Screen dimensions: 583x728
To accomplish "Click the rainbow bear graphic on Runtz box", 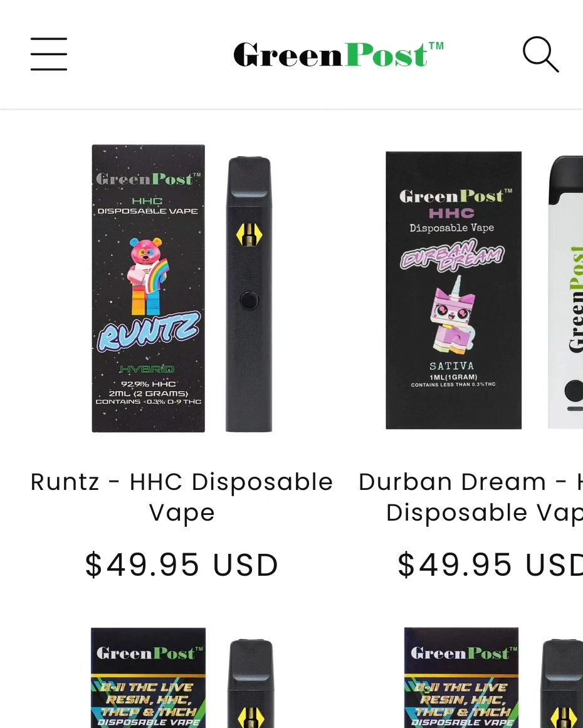I will point(147,275).
